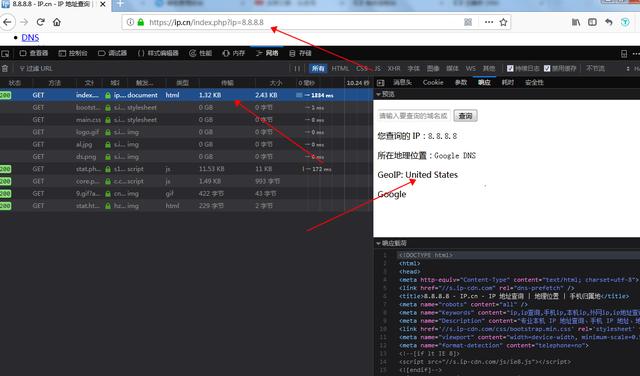Collapse the request details pane icon
Viewport: 640px width, 376px height.
tap(380, 83)
